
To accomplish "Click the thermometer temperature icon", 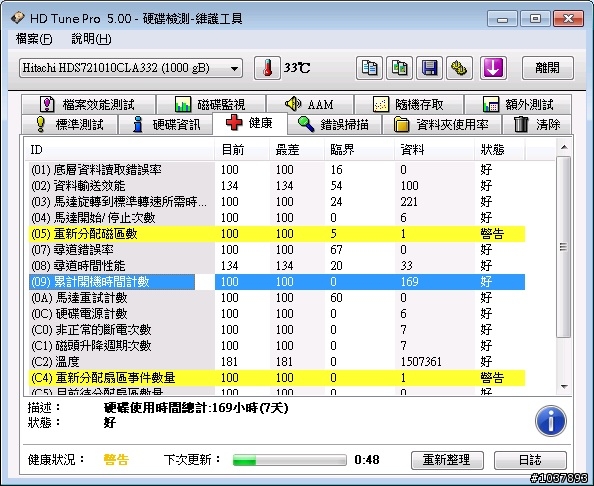I will click(267, 68).
